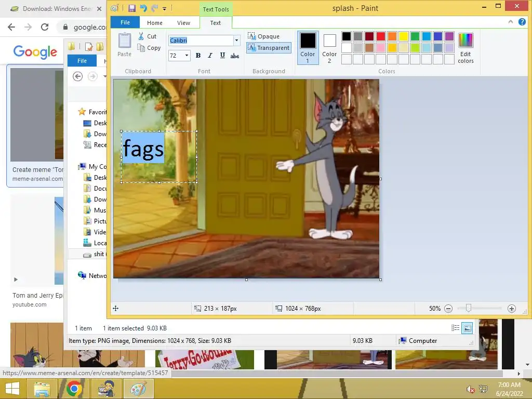Viewport: 532px width, 399px height.
Task: Toggle Underline formatting for the text
Action: click(x=222, y=55)
